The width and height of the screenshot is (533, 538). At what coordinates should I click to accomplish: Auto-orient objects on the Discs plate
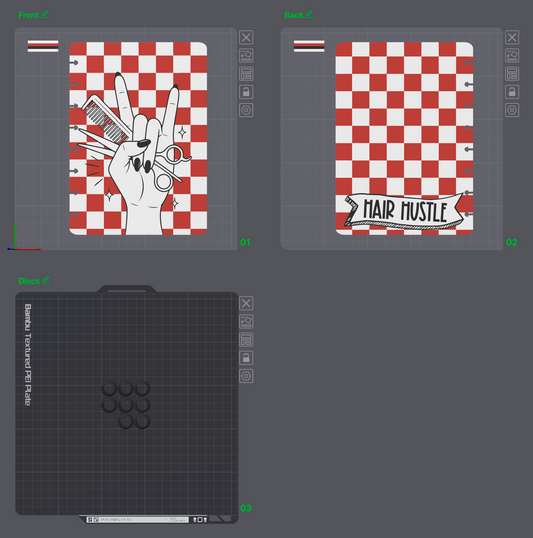(246, 321)
